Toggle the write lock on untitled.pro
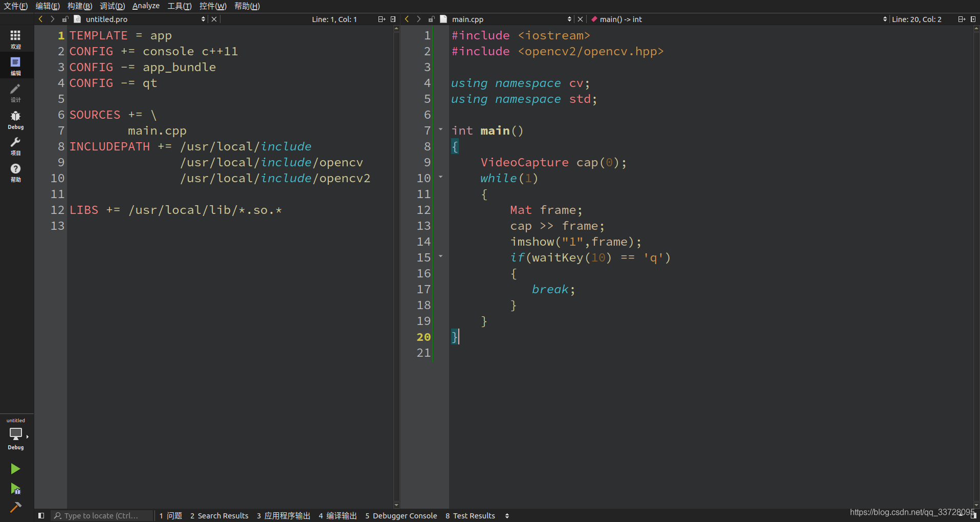This screenshot has height=522, width=980. [65, 19]
